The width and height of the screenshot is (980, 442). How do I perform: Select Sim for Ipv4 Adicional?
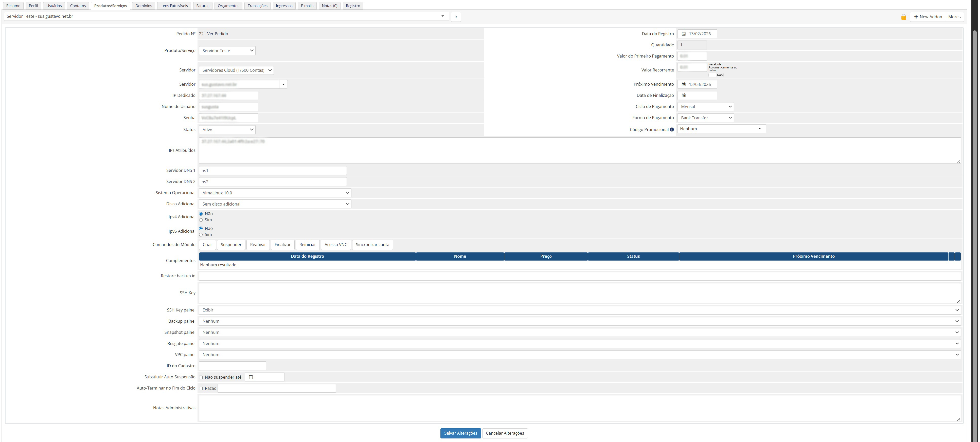pyautogui.click(x=201, y=220)
